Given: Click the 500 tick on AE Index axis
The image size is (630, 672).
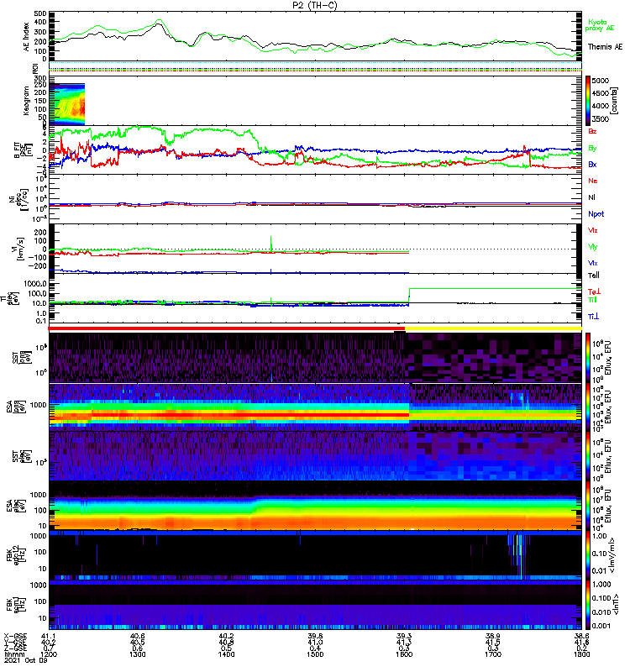Looking at the screenshot, I should [40, 14].
